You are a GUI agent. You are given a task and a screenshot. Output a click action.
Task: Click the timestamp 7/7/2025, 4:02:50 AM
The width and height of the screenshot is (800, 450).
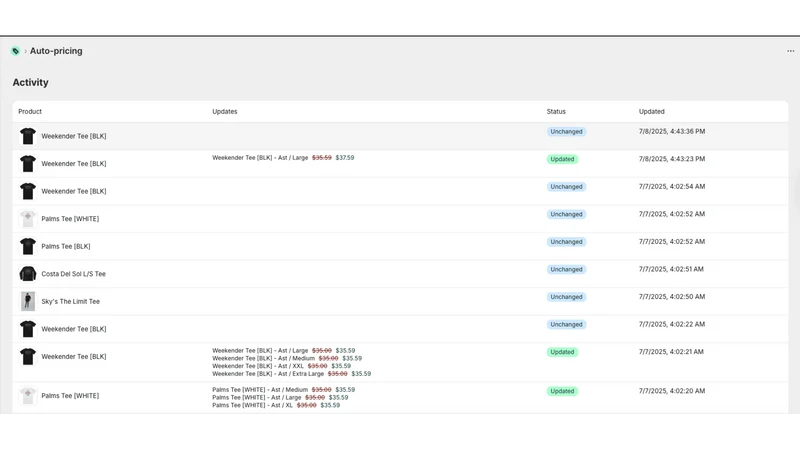[672, 297]
